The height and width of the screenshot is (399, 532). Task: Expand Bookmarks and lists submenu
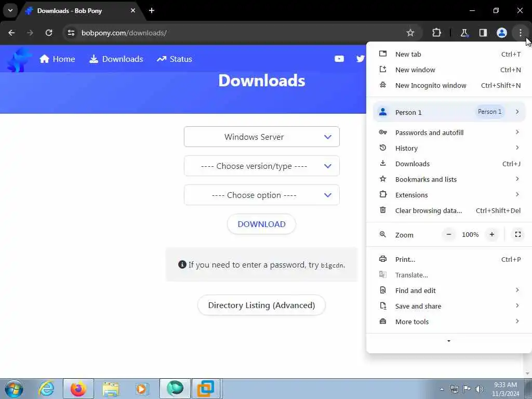[449, 179]
